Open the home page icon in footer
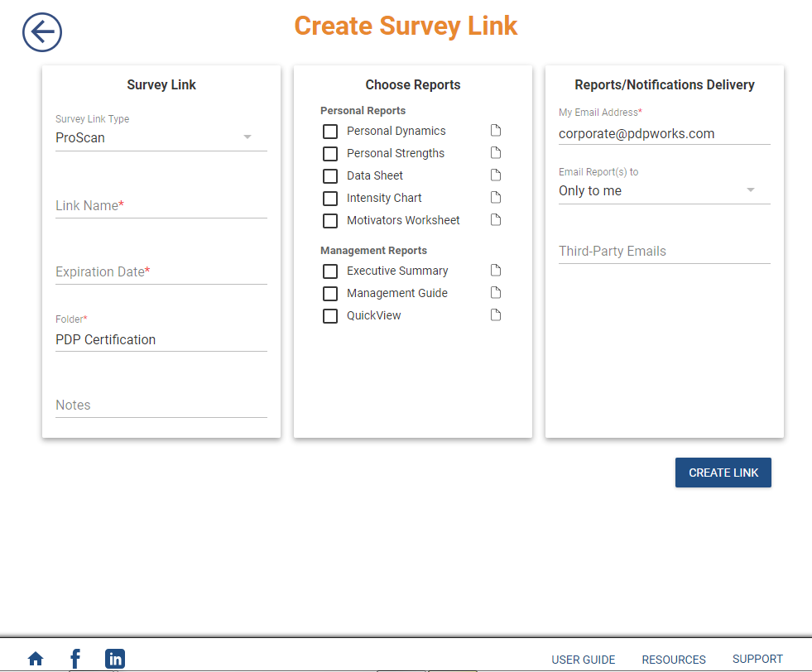Screen dimensions: 812x672 (35, 658)
